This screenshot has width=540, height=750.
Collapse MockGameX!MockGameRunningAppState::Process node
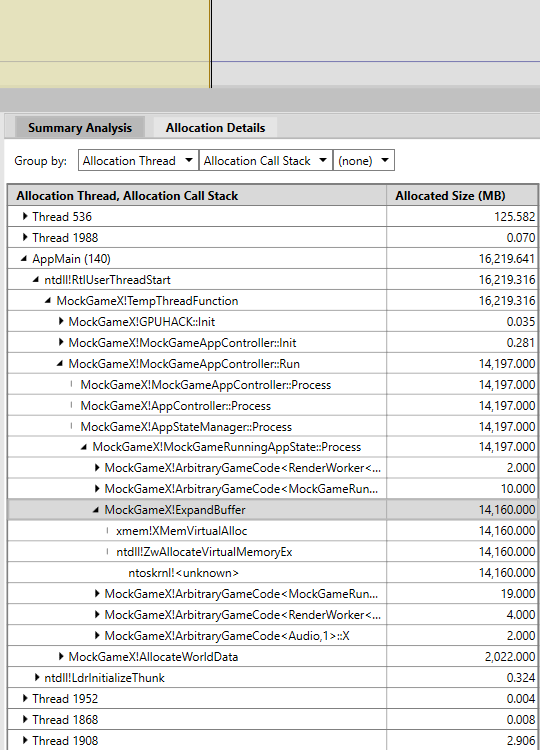pos(84,447)
